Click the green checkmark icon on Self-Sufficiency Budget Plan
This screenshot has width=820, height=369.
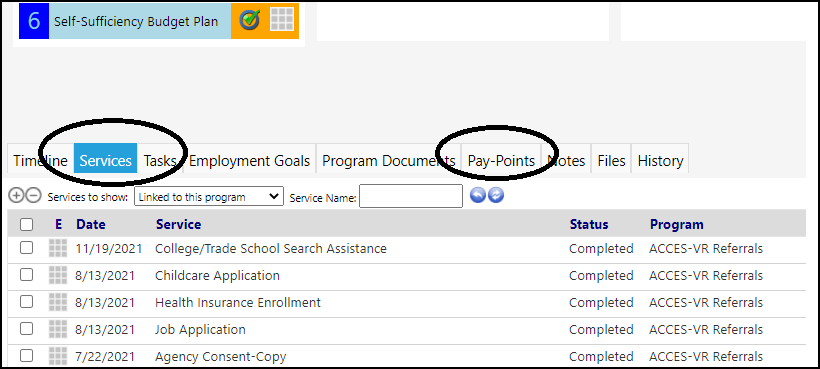(x=250, y=20)
